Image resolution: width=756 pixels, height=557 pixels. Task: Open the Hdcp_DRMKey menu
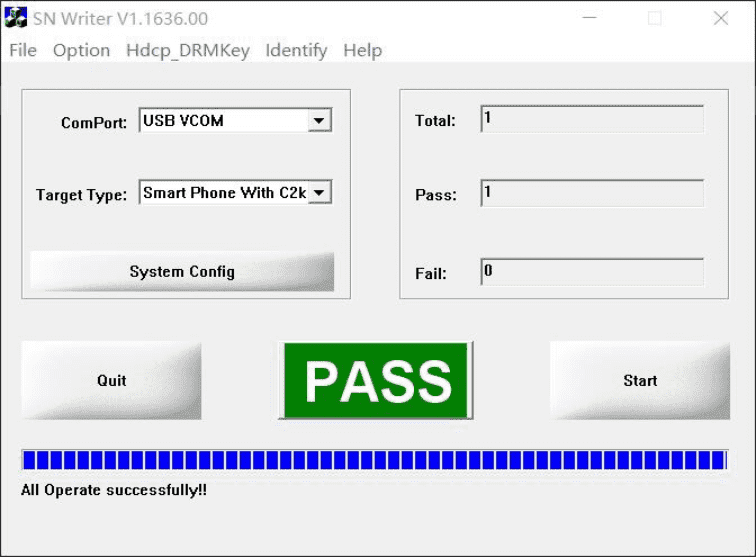click(188, 51)
